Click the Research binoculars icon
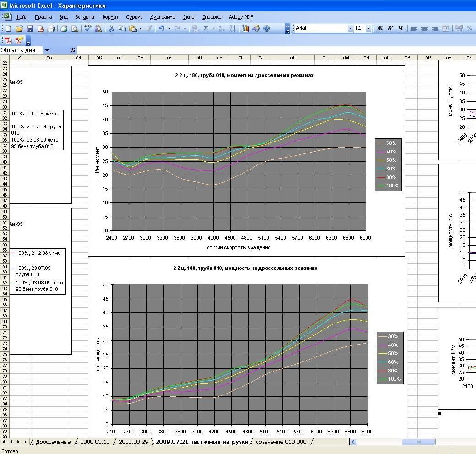The width and height of the screenshot is (476, 454). [98, 28]
